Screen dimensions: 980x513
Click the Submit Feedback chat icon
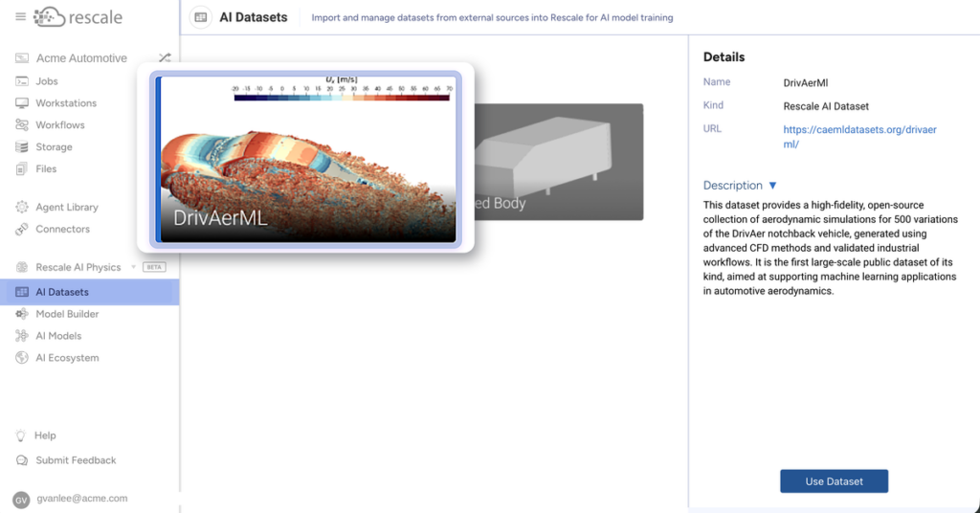[x=22, y=460]
